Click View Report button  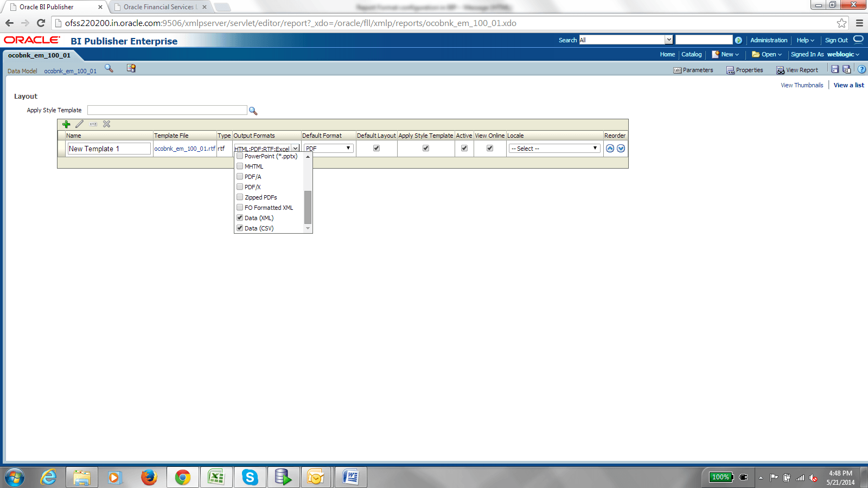point(797,70)
